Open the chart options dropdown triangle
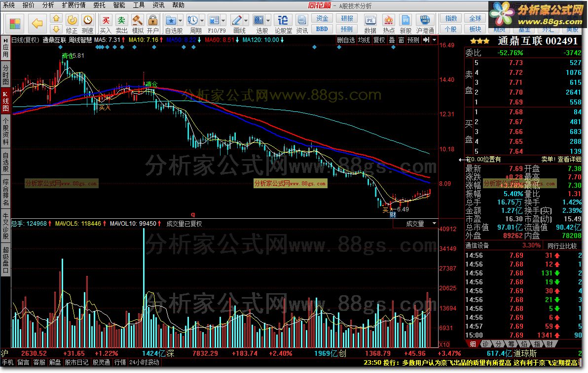The height and width of the screenshot is (373, 588). click(x=434, y=40)
